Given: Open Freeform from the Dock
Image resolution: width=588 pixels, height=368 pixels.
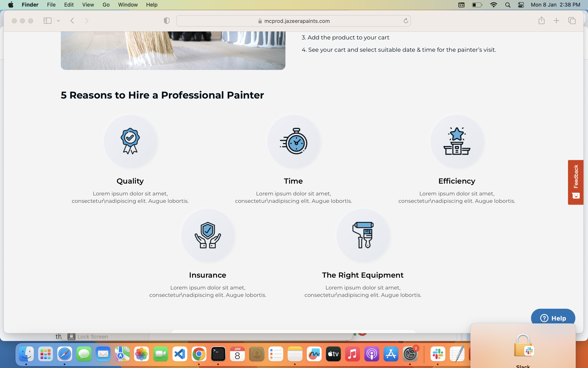Looking at the screenshot, I should click(314, 354).
